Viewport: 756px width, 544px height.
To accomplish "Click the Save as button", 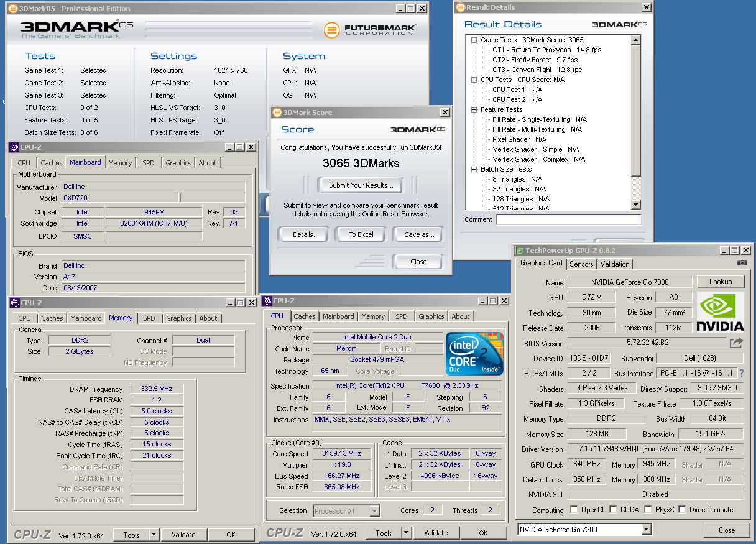I will coord(419,234).
